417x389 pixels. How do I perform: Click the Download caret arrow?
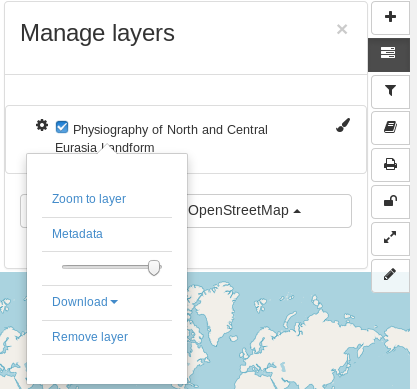coord(114,302)
